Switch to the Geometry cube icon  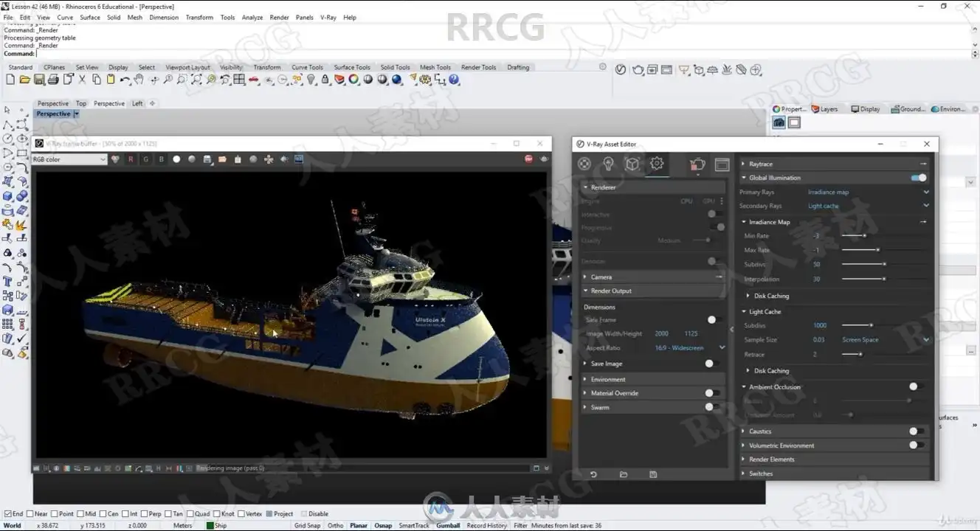(x=632, y=164)
